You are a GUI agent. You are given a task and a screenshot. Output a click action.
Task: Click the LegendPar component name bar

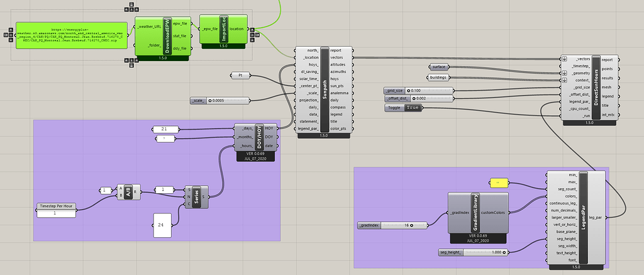(583, 218)
